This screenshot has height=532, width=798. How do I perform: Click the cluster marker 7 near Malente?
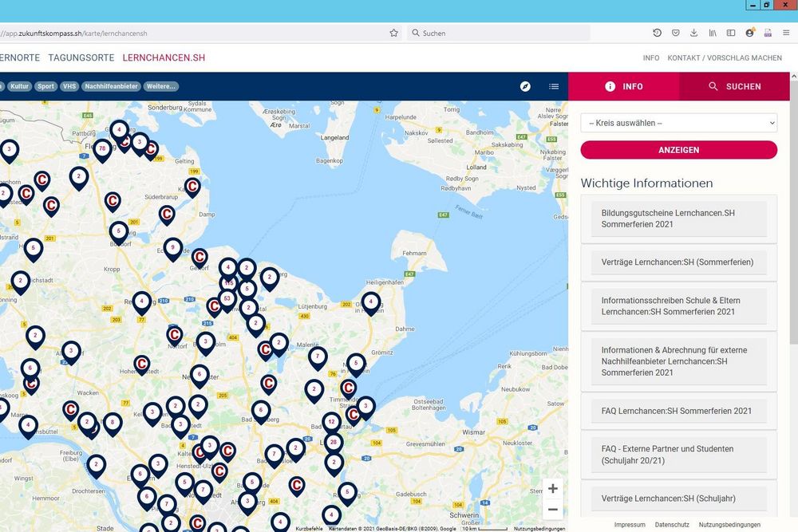[x=318, y=357]
